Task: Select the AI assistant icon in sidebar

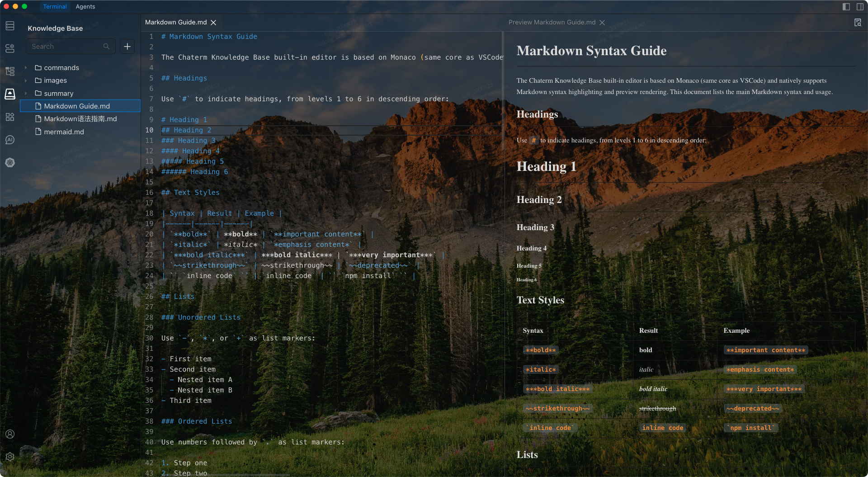Action: coord(10,140)
